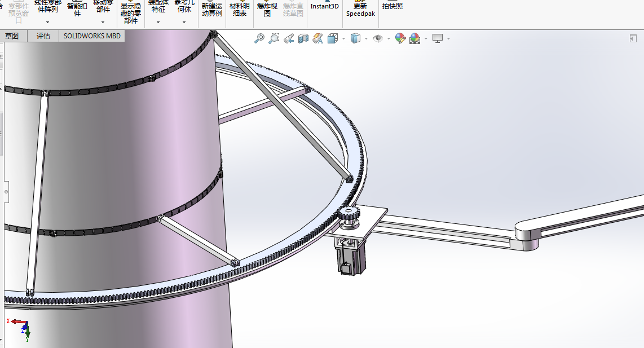Image resolution: width=644 pixels, height=348 pixels.
Task: Open the SOLIDWORKS MBD tab
Action: tap(91, 36)
